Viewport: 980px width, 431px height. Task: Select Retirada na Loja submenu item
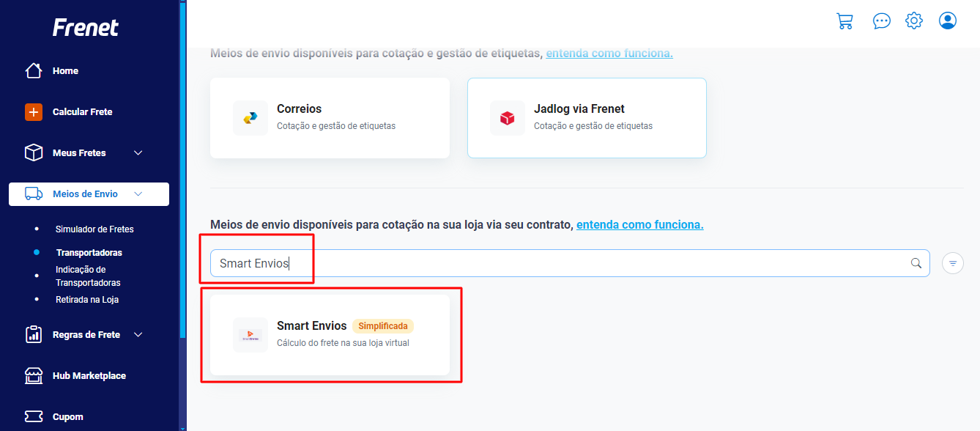click(x=87, y=300)
